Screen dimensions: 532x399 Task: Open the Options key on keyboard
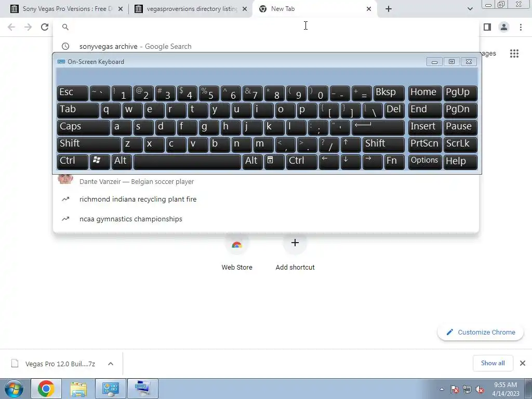click(425, 162)
